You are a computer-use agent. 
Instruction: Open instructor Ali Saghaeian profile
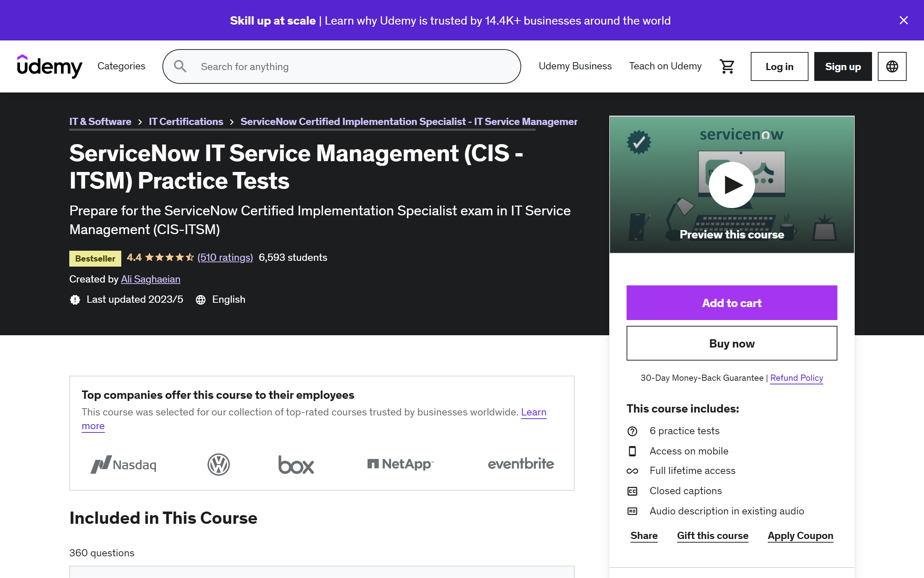coord(151,279)
